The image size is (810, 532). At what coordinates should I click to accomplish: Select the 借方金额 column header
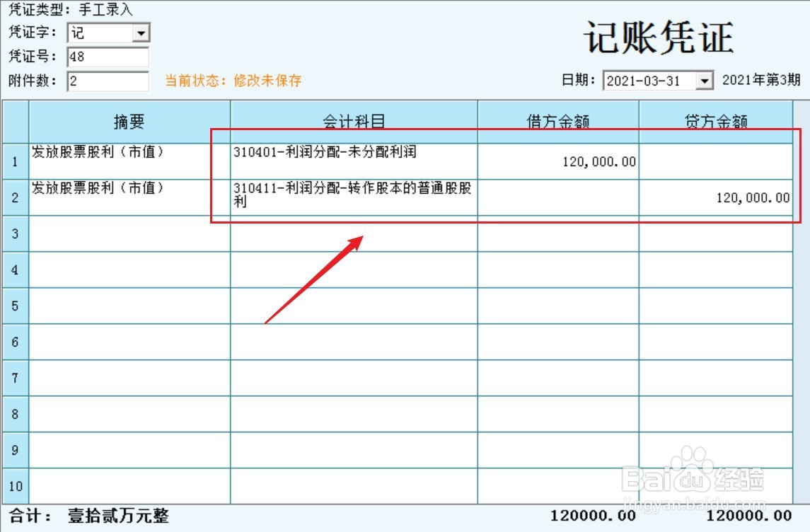pos(558,122)
